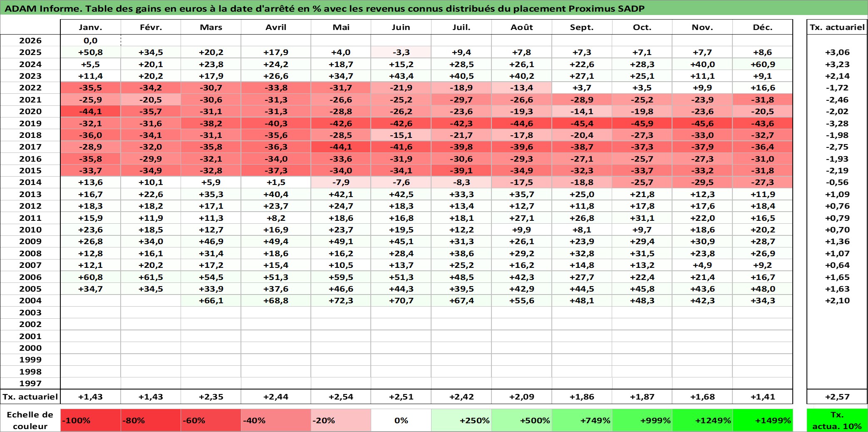The width and height of the screenshot is (868, 432).
Task: Click the 'Mars' column header
Action: click(211, 27)
